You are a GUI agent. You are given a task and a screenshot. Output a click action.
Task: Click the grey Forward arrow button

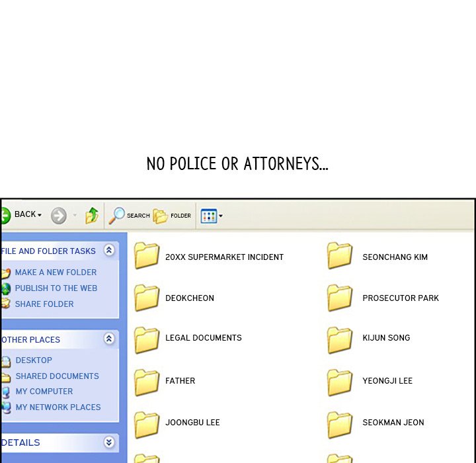[x=59, y=216]
